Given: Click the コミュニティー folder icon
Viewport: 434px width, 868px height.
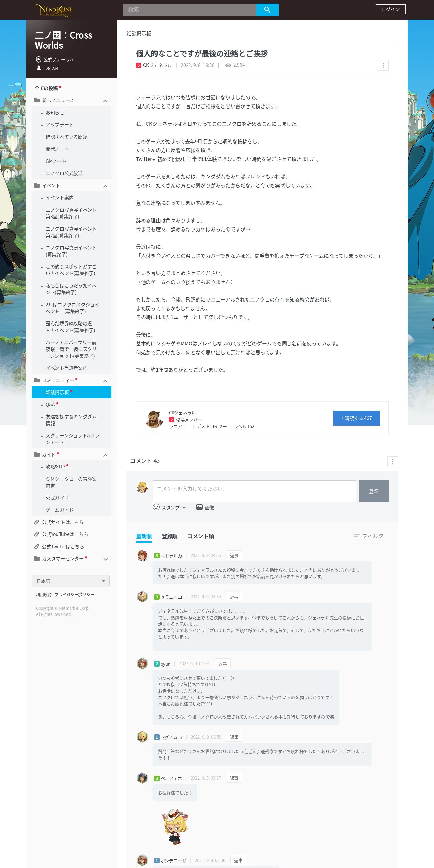Looking at the screenshot, I should (37, 380).
